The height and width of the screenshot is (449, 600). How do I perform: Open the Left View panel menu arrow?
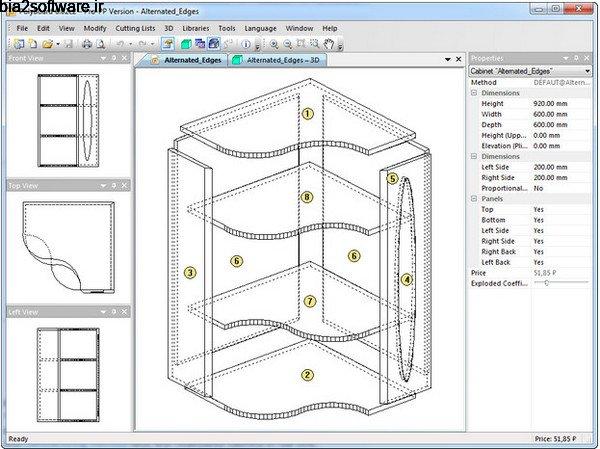tap(103, 312)
